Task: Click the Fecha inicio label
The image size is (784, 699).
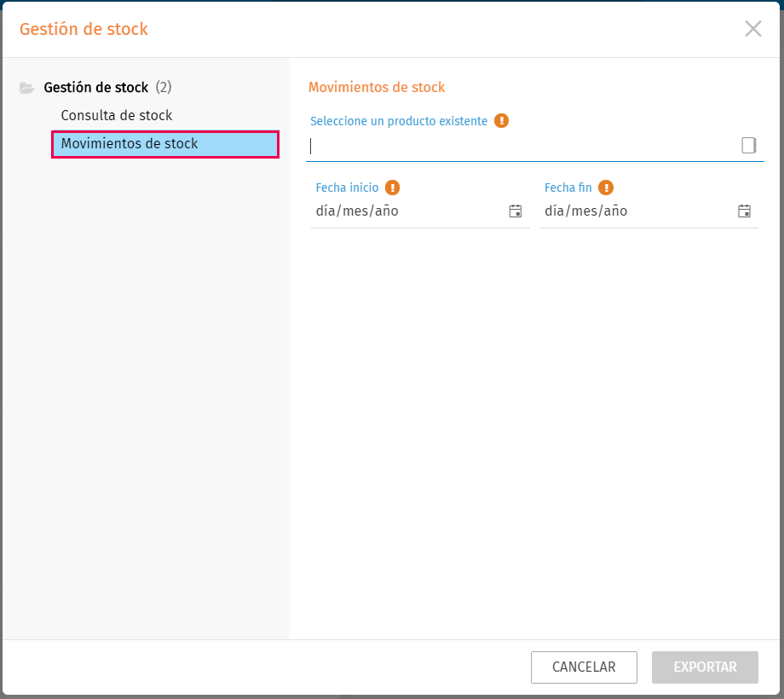Action: tap(347, 188)
